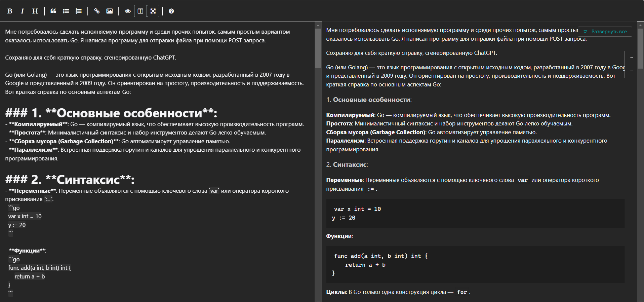This screenshot has width=644, height=302.
Task: Toggle side-by-side editing mode
Action: pos(140,11)
